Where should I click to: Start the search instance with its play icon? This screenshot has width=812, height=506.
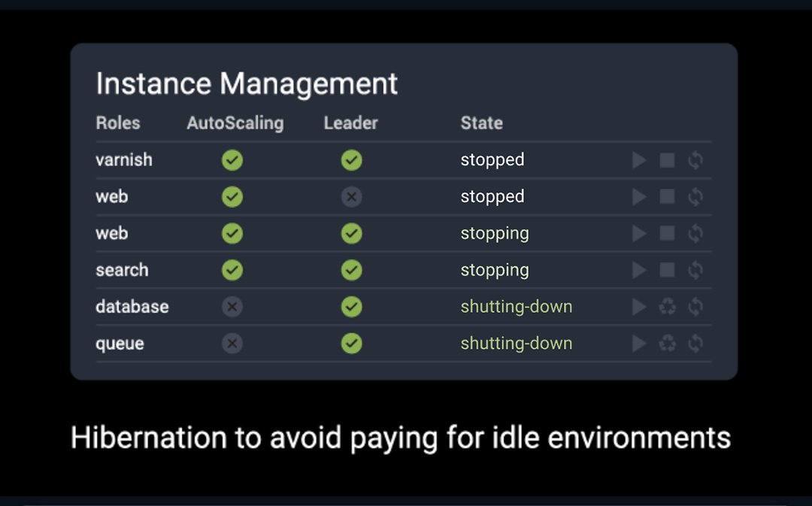tap(640, 271)
